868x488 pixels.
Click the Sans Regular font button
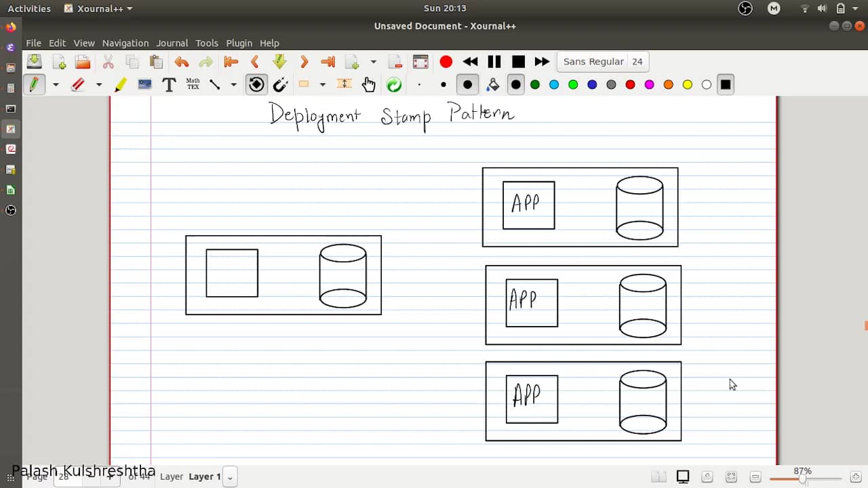(593, 62)
